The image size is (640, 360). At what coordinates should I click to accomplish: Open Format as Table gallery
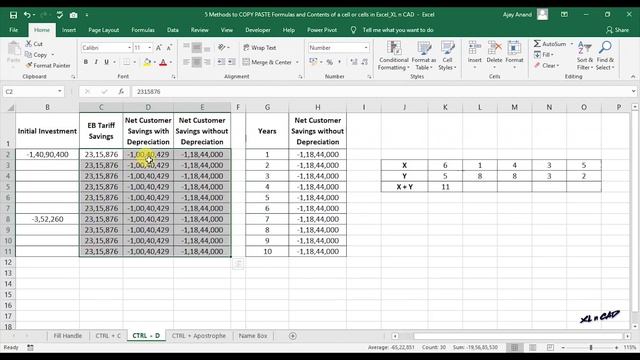[x=424, y=56]
